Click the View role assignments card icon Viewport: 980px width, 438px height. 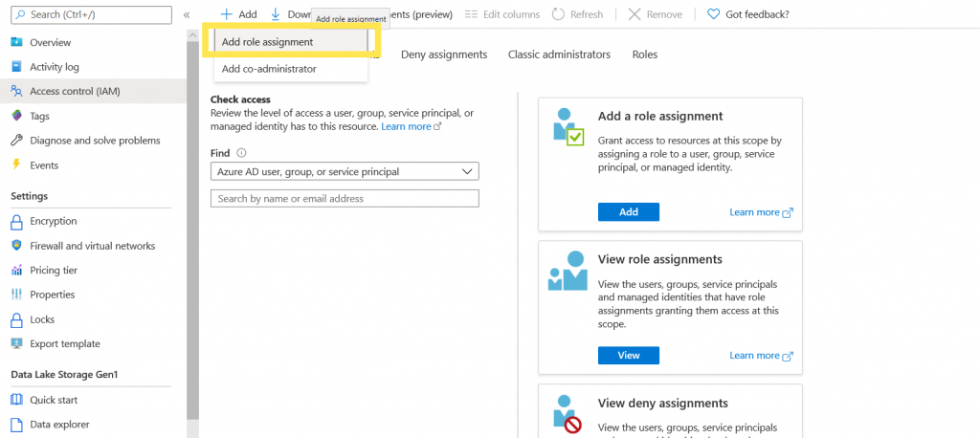[x=568, y=271]
